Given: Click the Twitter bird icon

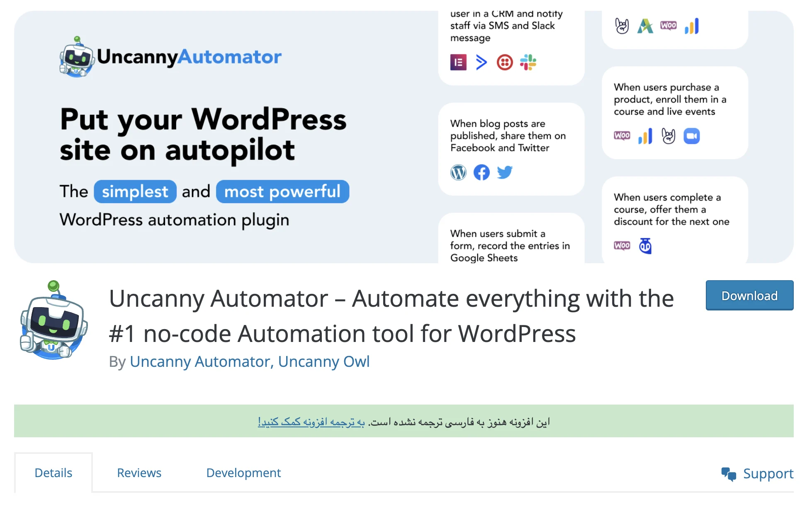Looking at the screenshot, I should coord(505,172).
